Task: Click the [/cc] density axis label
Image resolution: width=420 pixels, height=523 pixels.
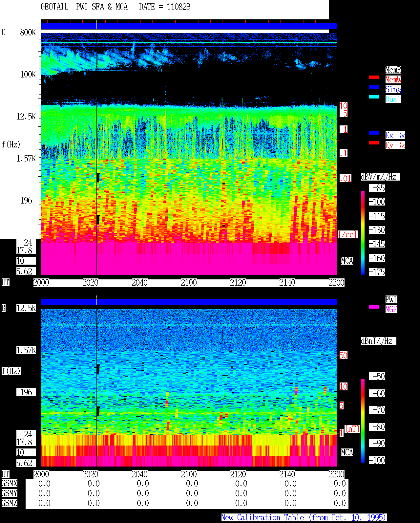Action: tap(347, 234)
